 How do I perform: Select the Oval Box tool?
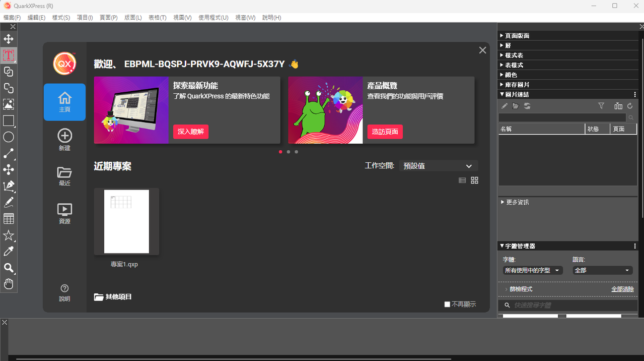9,137
